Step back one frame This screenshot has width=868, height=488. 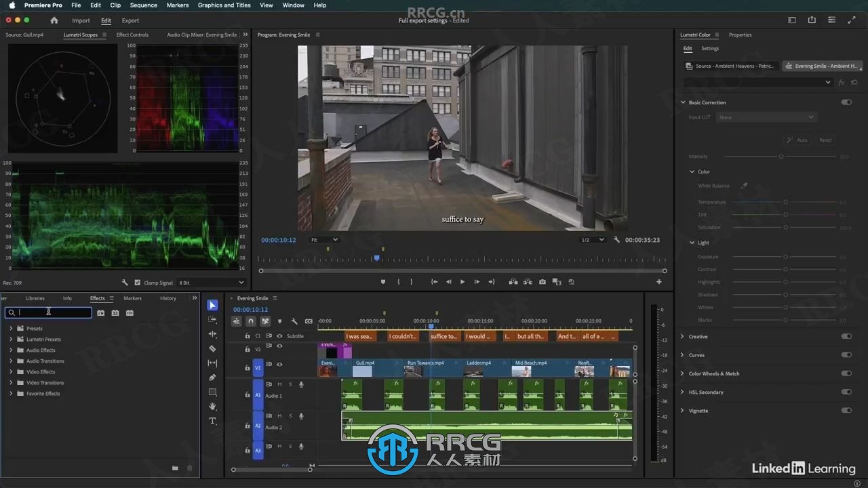coord(448,282)
